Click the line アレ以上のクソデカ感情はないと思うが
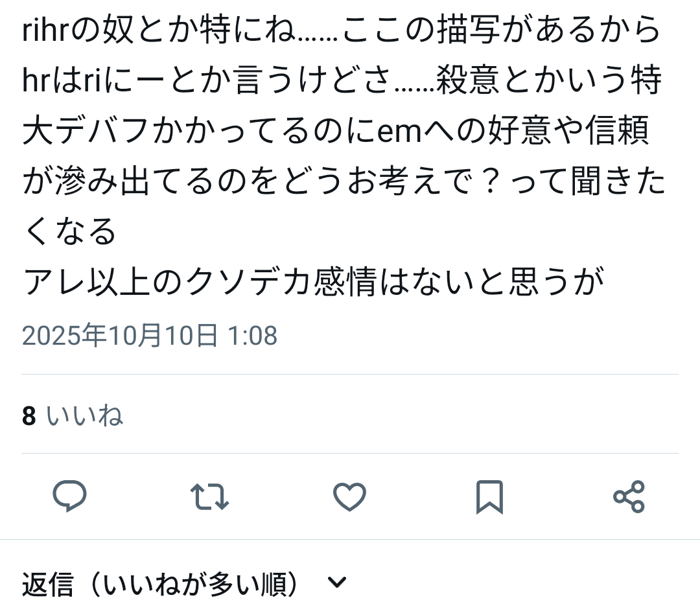 [x=314, y=282]
